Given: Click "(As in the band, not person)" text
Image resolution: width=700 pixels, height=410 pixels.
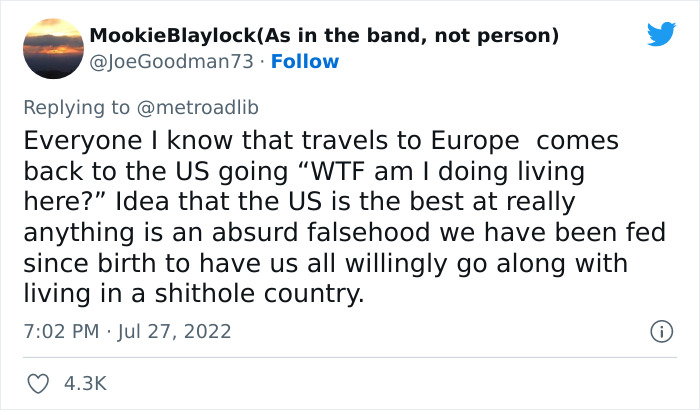Looking at the screenshot, I should coord(408,36).
